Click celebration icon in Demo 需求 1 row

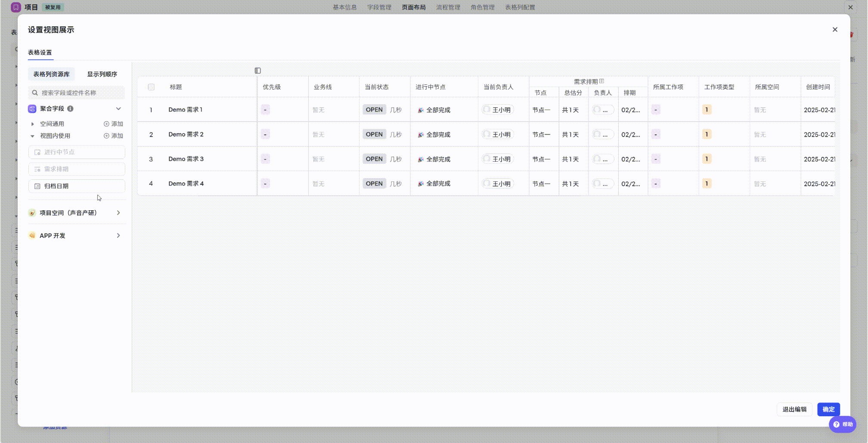click(421, 110)
